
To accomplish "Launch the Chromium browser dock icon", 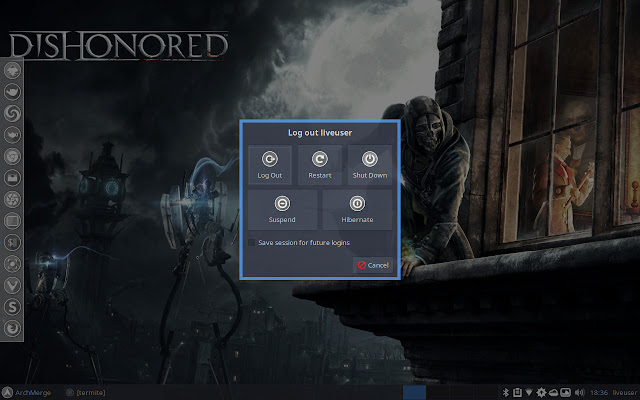I will pos(12,156).
